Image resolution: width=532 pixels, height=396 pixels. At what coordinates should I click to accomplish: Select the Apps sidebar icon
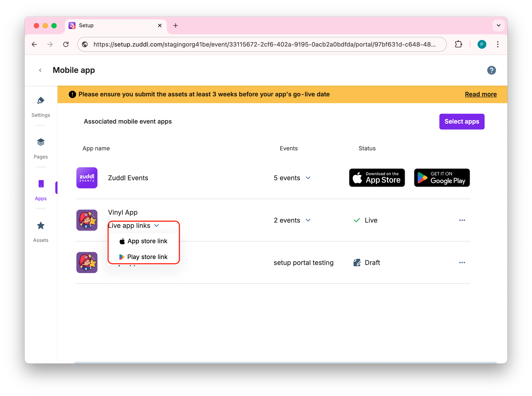pos(41,184)
